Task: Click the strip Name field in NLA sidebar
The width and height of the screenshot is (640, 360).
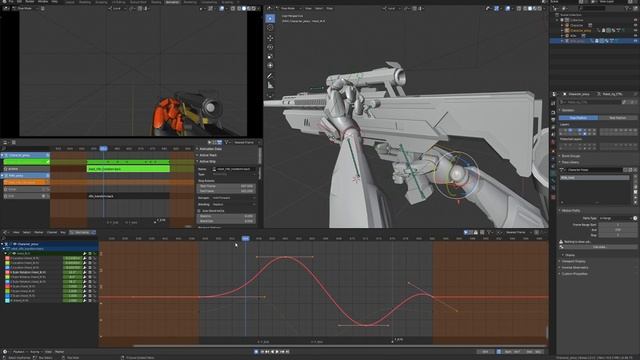Action: pyautogui.click(x=233, y=169)
